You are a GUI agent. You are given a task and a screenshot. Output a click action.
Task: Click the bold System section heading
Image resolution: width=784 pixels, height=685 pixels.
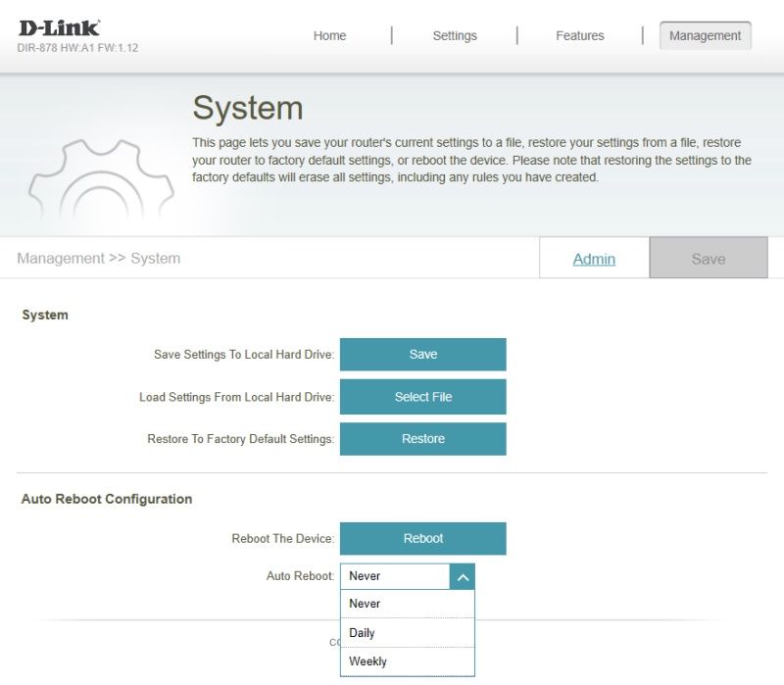click(45, 315)
